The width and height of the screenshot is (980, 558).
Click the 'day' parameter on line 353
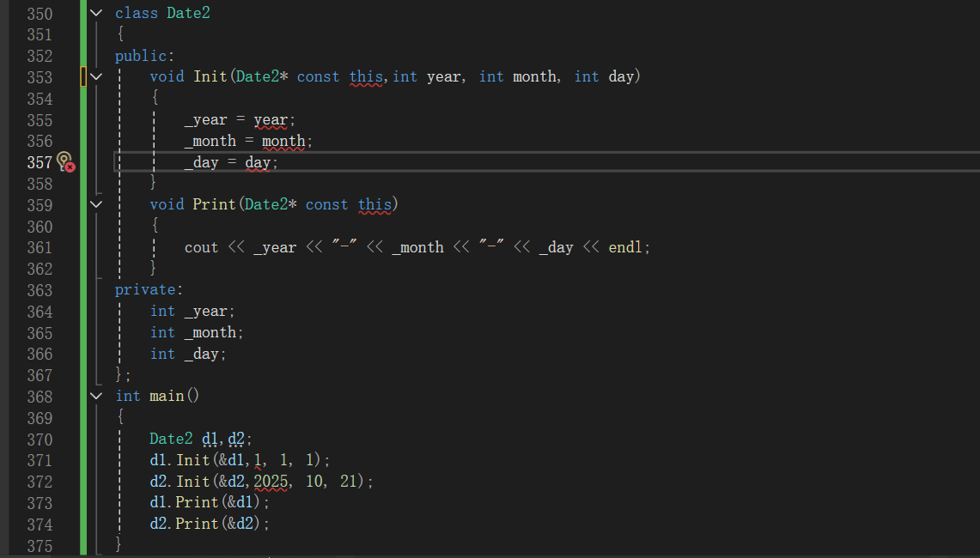(x=621, y=77)
